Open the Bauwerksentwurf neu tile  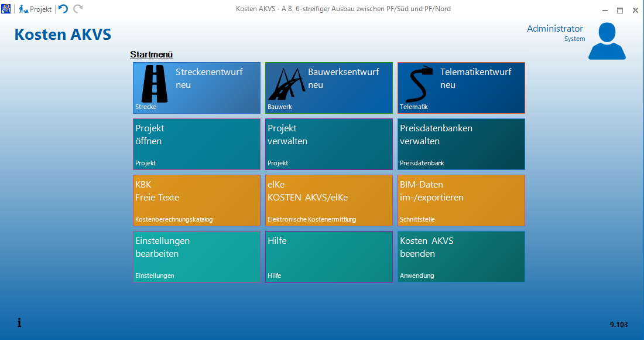pos(329,88)
